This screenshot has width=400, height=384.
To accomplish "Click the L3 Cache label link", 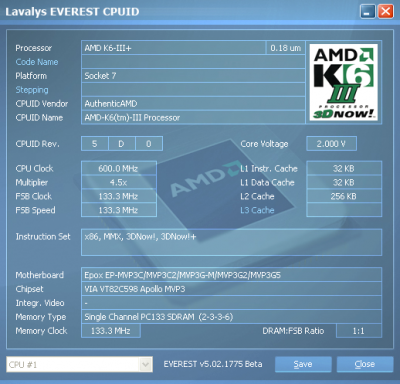I will [x=257, y=210].
